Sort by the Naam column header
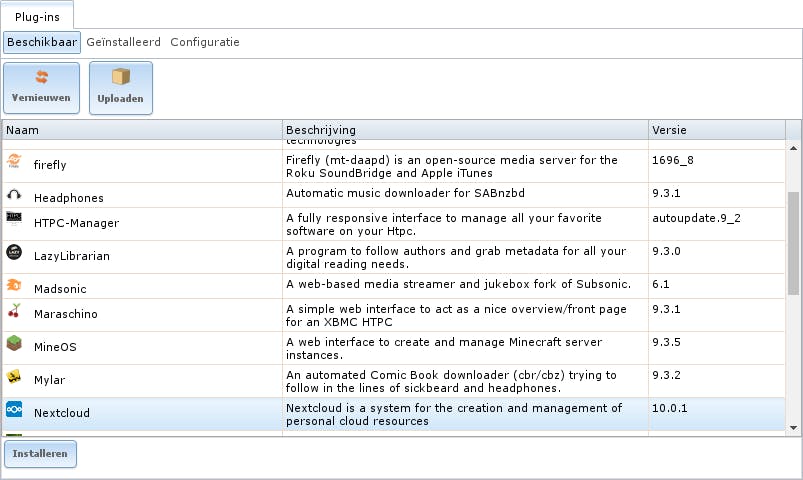803x480 pixels. point(141,131)
